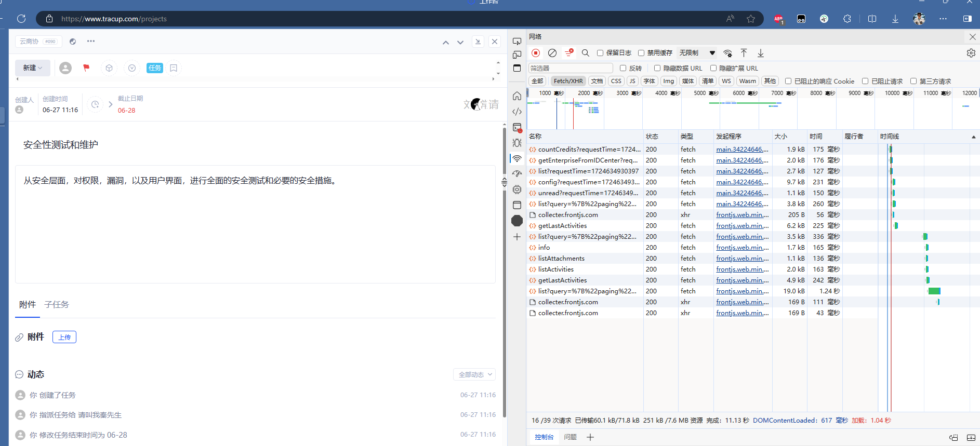
Task: Click the 筛选器 filter input field
Action: click(571, 68)
